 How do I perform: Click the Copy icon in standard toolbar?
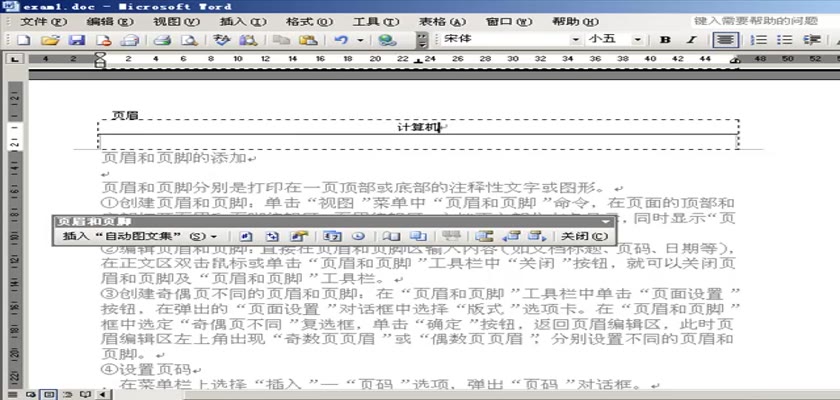pyautogui.click(x=281, y=40)
